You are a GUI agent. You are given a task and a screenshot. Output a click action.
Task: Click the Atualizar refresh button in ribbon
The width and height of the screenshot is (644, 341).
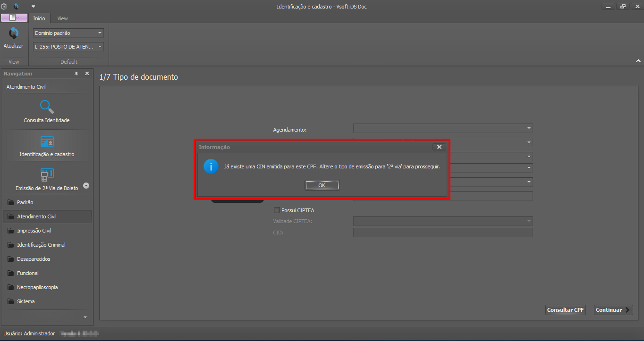tap(14, 39)
